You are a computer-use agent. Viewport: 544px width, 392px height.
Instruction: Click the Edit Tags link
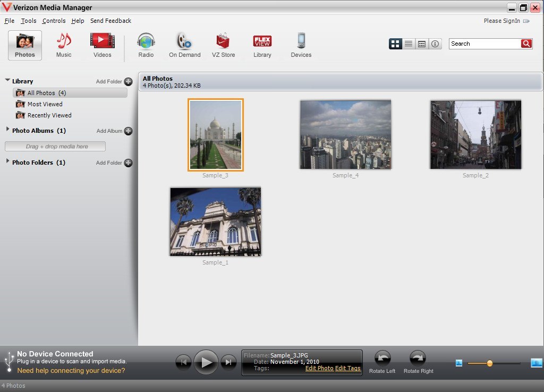click(x=346, y=367)
